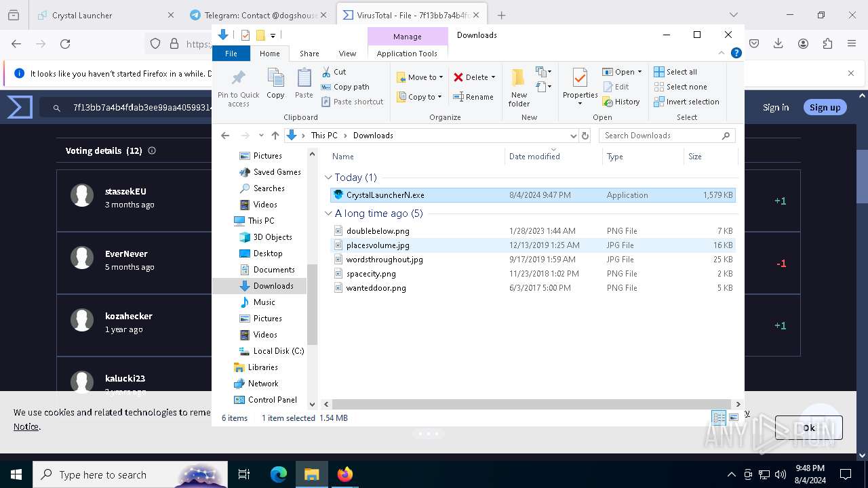868x488 pixels.
Task: Click Select all in ribbon
Action: (675, 72)
